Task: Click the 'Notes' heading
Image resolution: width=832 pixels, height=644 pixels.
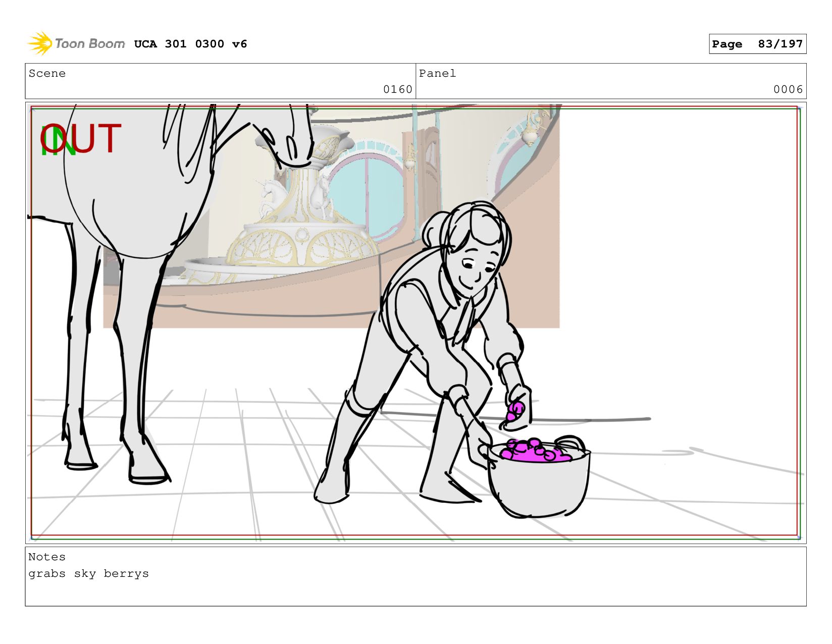Action: (x=47, y=557)
